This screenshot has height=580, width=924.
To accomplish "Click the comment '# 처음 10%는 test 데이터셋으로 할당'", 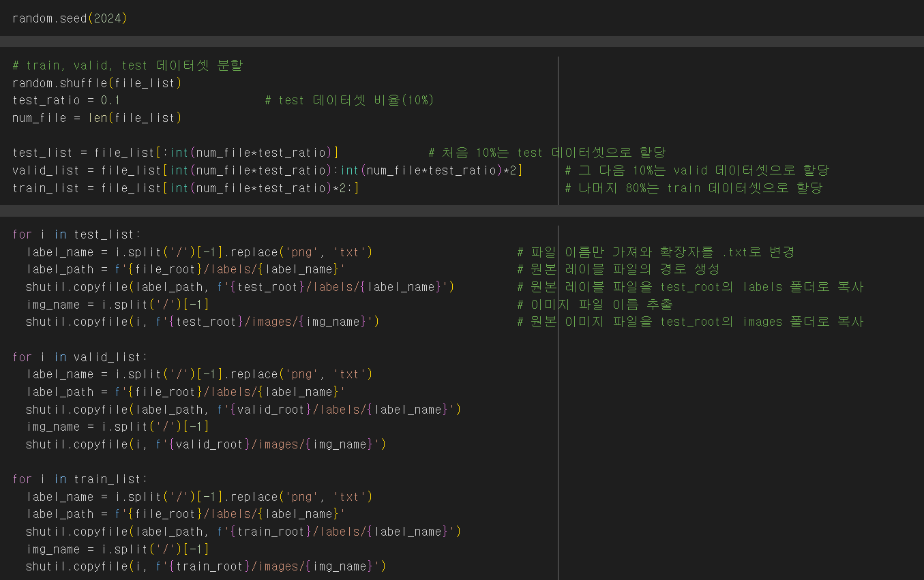I will click(547, 153).
